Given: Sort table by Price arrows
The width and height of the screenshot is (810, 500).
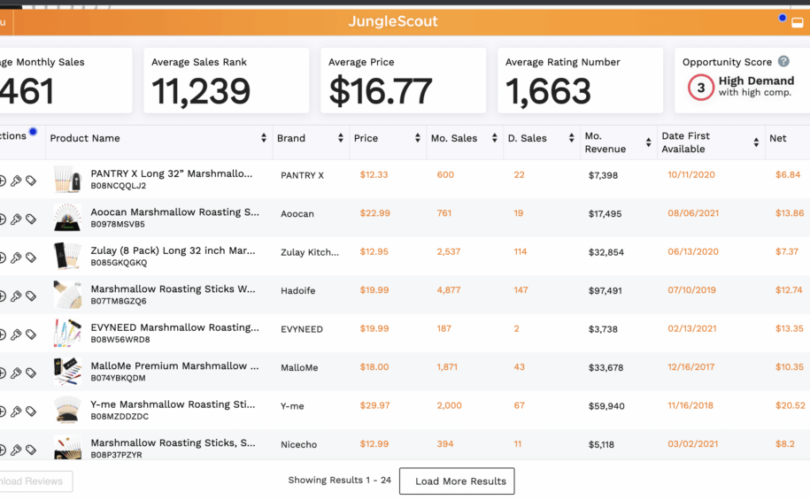Looking at the screenshot, I should coord(417,138).
